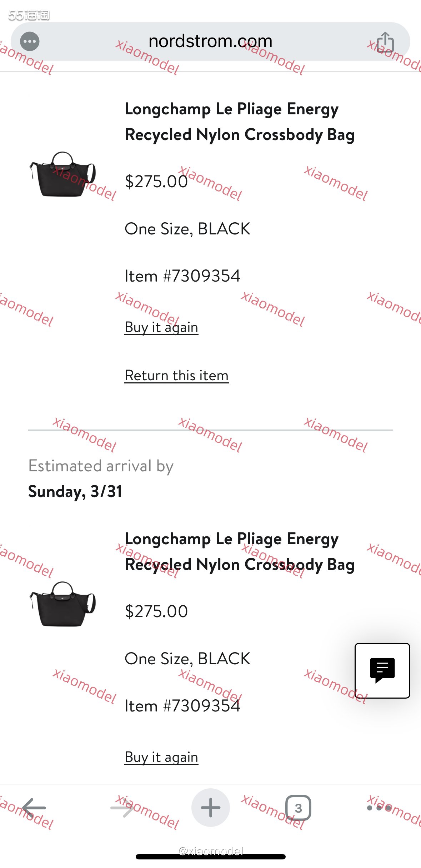Click Buy it again for second bag
Viewport: 421px width, 868px height.
161,757
